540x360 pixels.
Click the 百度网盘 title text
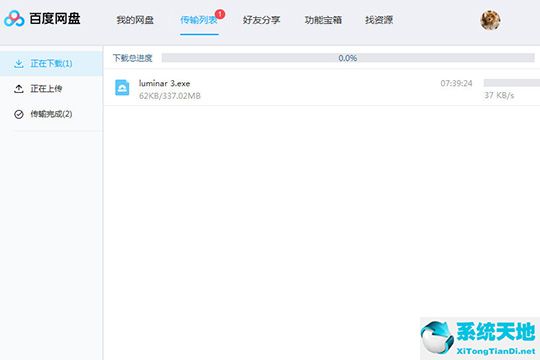pyautogui.click(x=55, y=19)
